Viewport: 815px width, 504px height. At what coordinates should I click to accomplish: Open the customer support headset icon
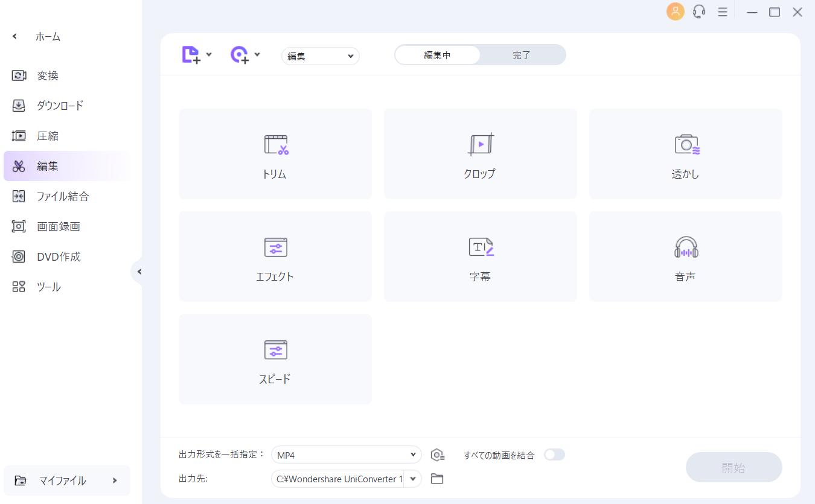tap(699, 11)
